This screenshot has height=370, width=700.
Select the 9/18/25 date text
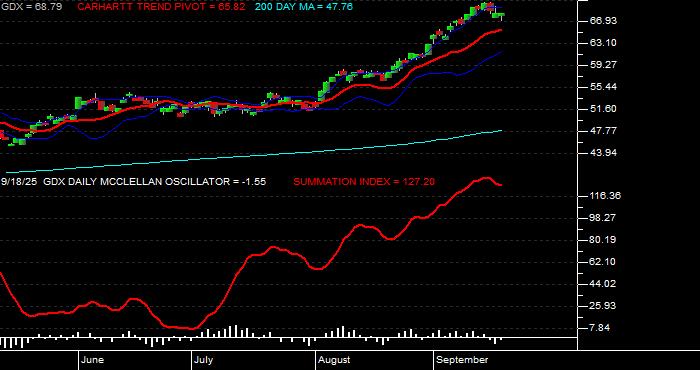[20, 182]
